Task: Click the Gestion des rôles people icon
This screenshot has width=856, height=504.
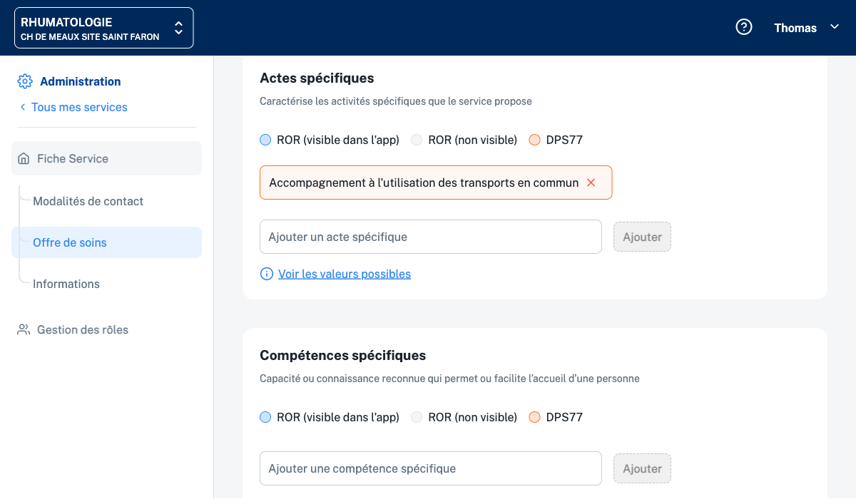Action: click(x=24, y=329)
